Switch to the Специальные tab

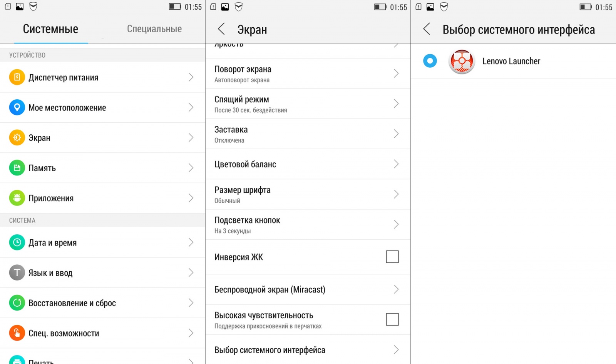[154, 29]
